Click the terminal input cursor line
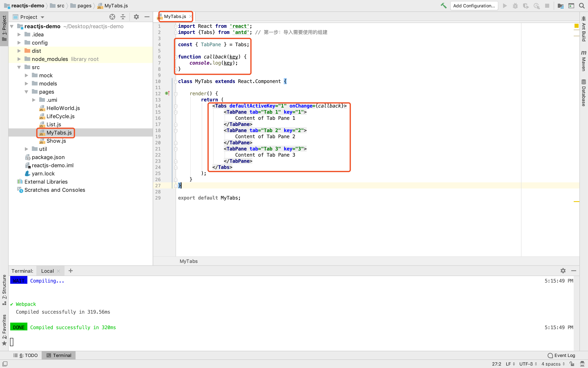 coord(12,342)
